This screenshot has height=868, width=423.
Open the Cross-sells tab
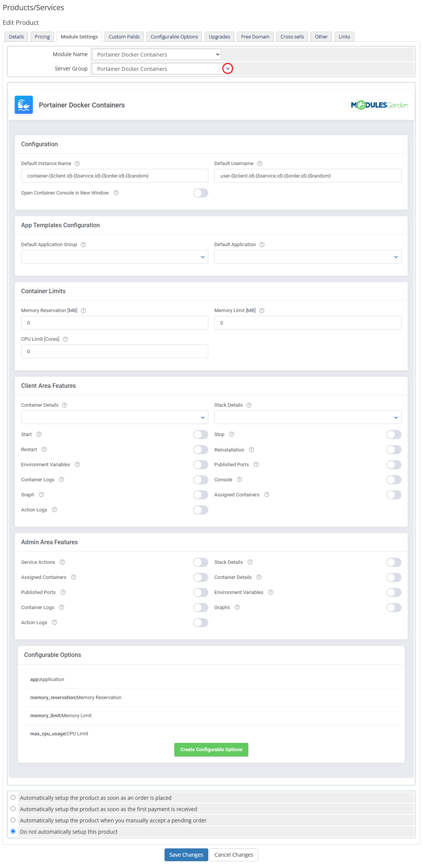click(x=292, y=37)
